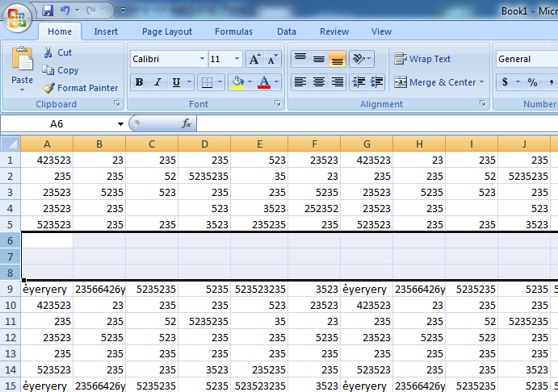558x392 pixels.
Task: Open the Calibri font name dropdown
Action: (x=201, y=59)
